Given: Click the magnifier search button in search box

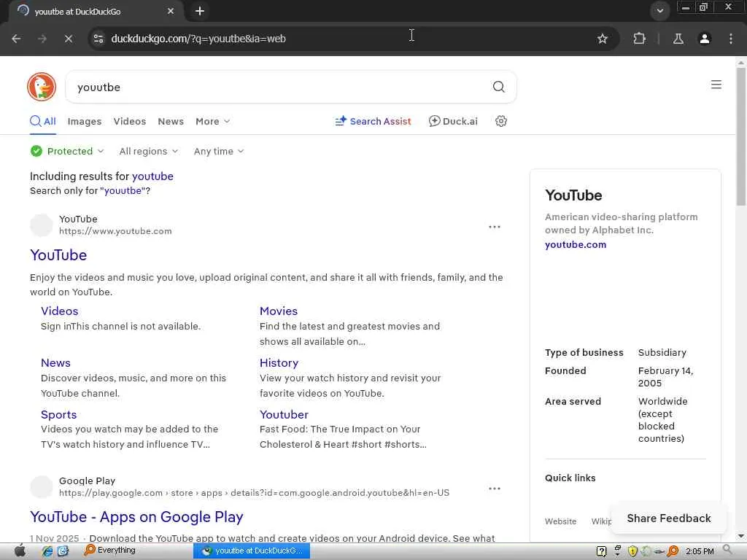Looking at the screenshot, I should (498, 87).
